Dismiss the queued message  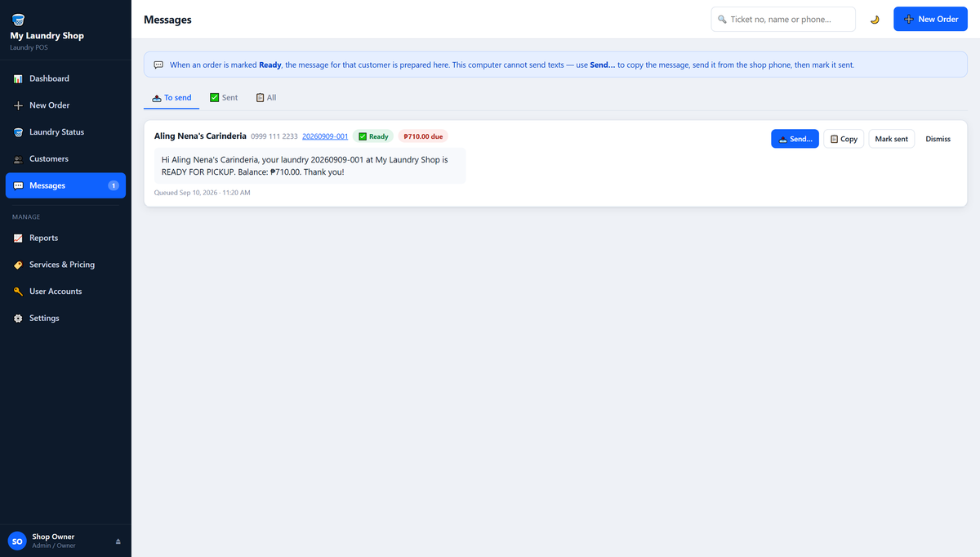pyautogui.click(x=938, y=139)
